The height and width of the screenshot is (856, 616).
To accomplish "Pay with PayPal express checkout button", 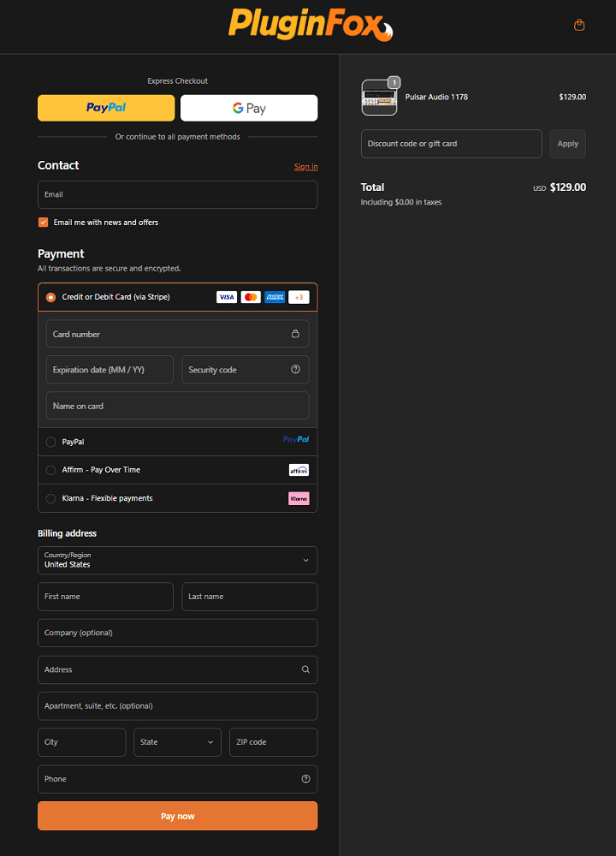I will [x=106, y=108].
